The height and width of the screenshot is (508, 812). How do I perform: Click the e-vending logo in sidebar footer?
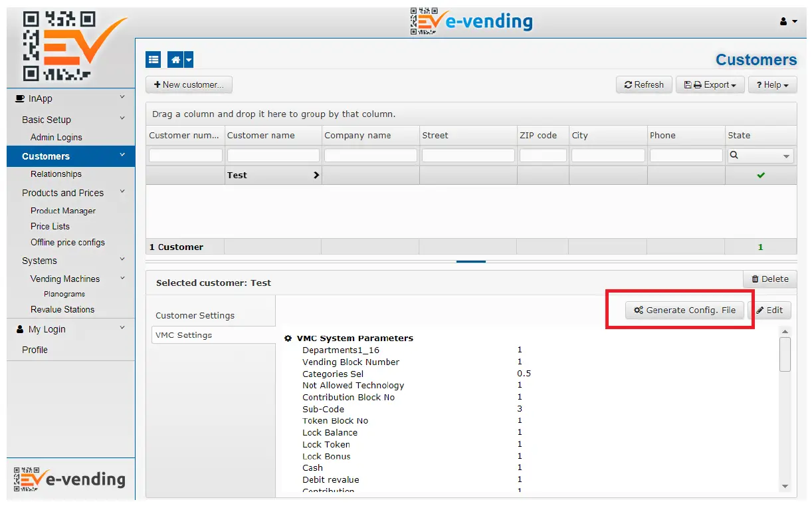(x=69, y=479)
